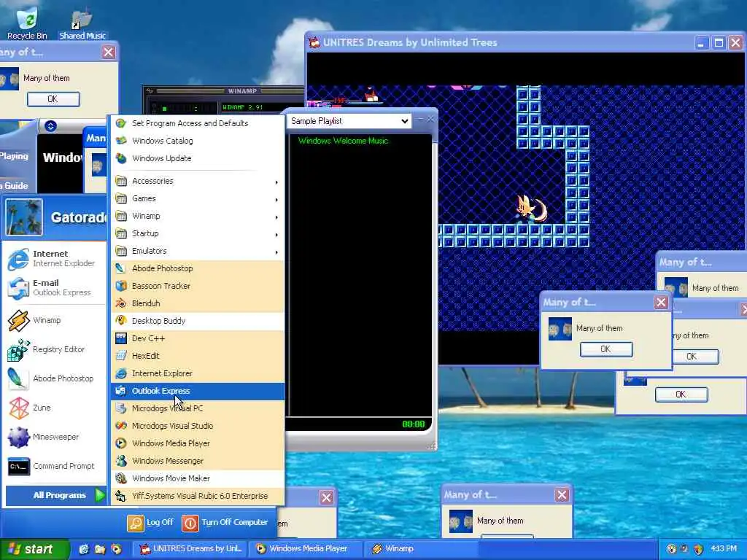This screenshot has height=560, width=747.
Task: Open E-mail Outlook Express pinned item
Action: [x=55, y=287]
